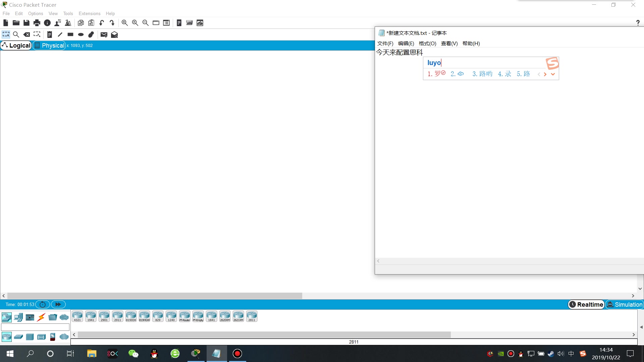Save the project with the floppy icon
This screenshot has width=644, height=362.
pos(26,23)
